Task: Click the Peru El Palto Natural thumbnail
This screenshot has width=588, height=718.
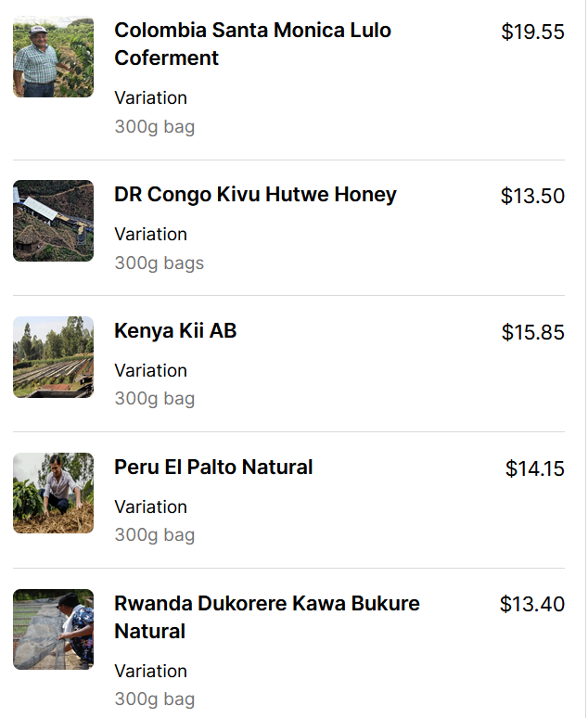Action: click(53, 494)
